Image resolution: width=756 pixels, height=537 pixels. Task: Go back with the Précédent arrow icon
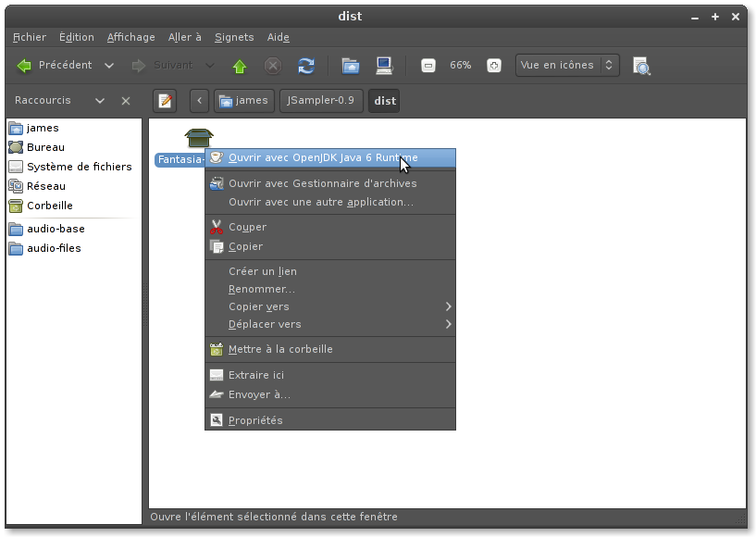click(x=24, y=66)
